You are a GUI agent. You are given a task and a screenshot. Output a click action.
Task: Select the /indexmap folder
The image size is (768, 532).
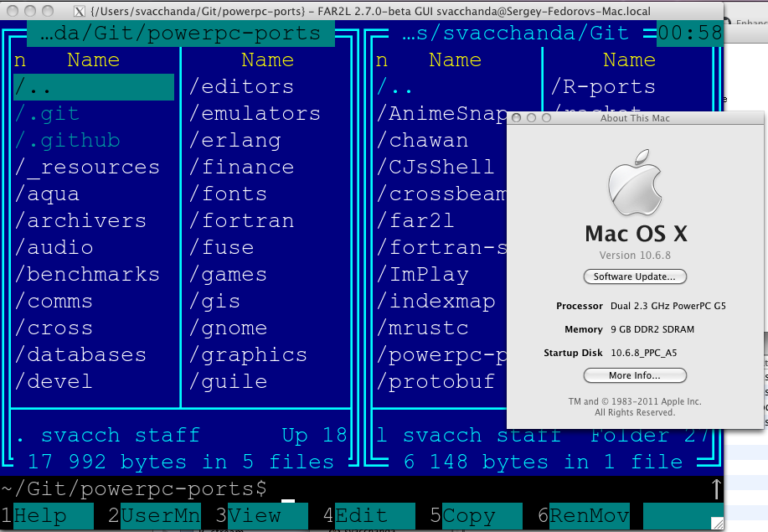(436, 302)
